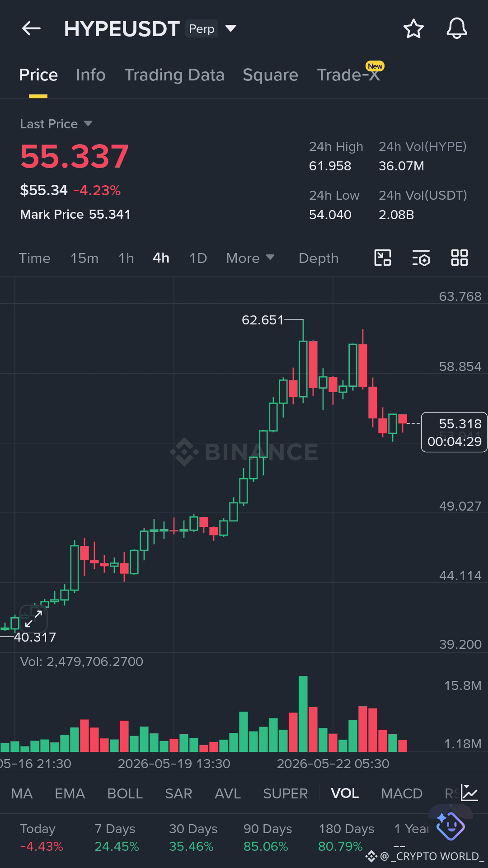Tap the 90 Days 85.06% performance

click(x=267, y=837)
